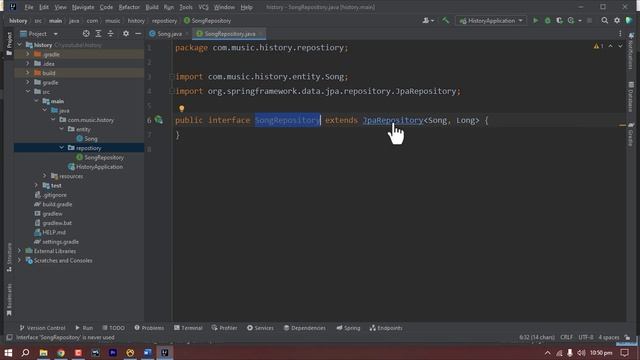640x360 pixels.
Task: Expand Scratches and Consoles node
Action: point(19,260)
